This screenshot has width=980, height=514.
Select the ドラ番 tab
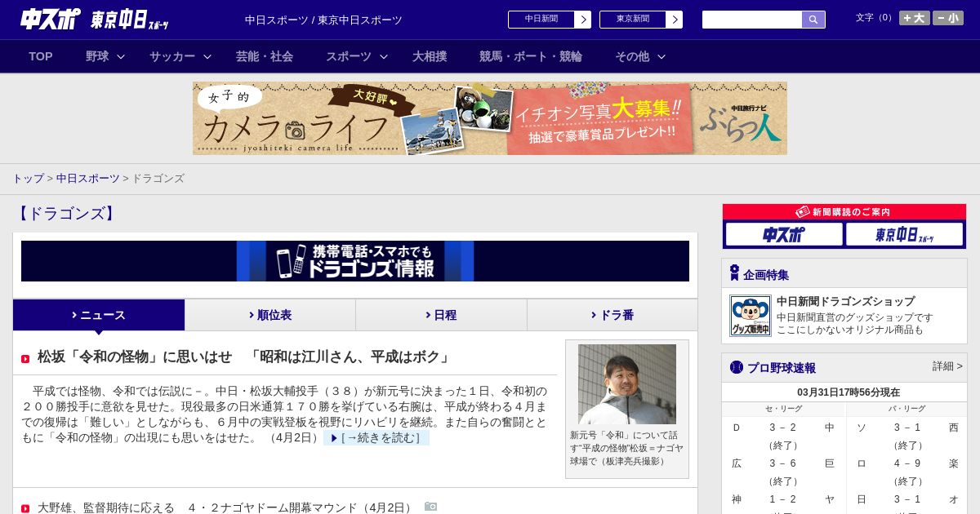pos(612,315)
